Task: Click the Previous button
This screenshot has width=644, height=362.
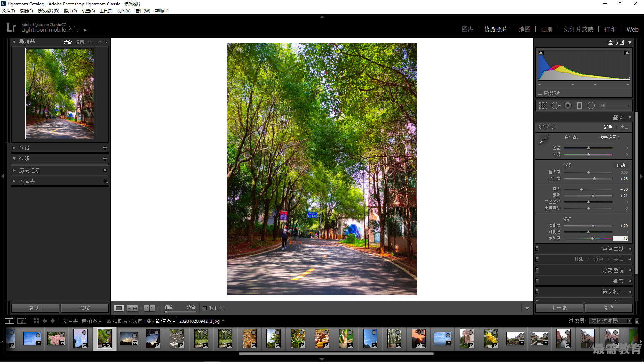Action: click(559, 308)
